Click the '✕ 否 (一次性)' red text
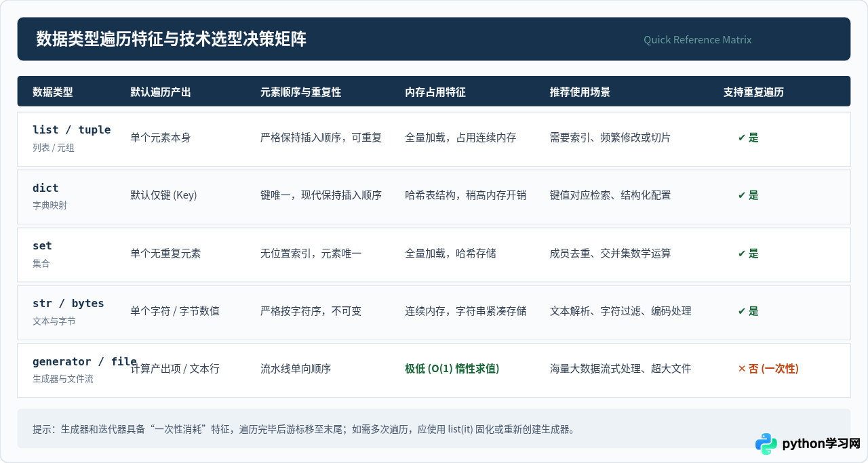This screenshot has width=868, height=463. (768, 369)
